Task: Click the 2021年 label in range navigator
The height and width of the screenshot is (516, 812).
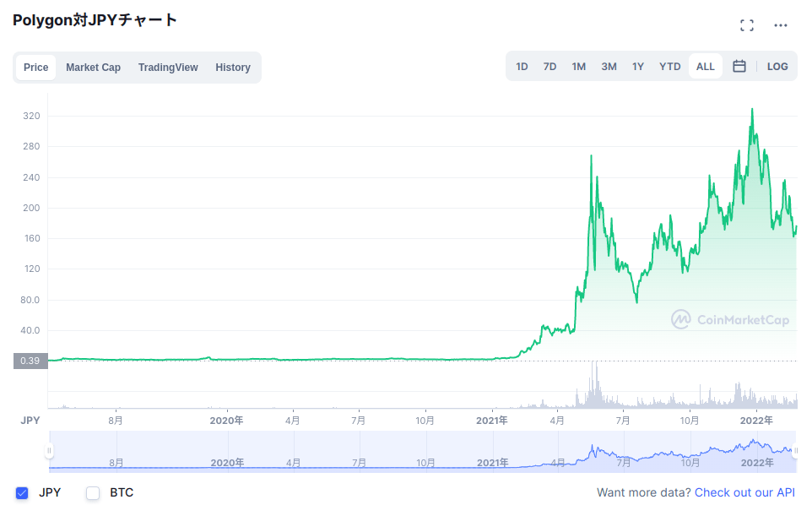Action: [x=492, y=463]
